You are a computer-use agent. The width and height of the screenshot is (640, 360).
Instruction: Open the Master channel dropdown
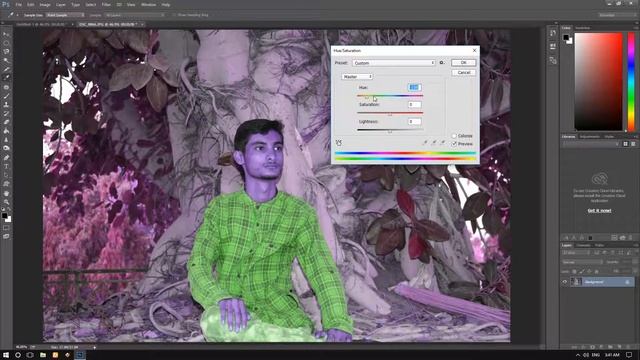coord(357,76)
